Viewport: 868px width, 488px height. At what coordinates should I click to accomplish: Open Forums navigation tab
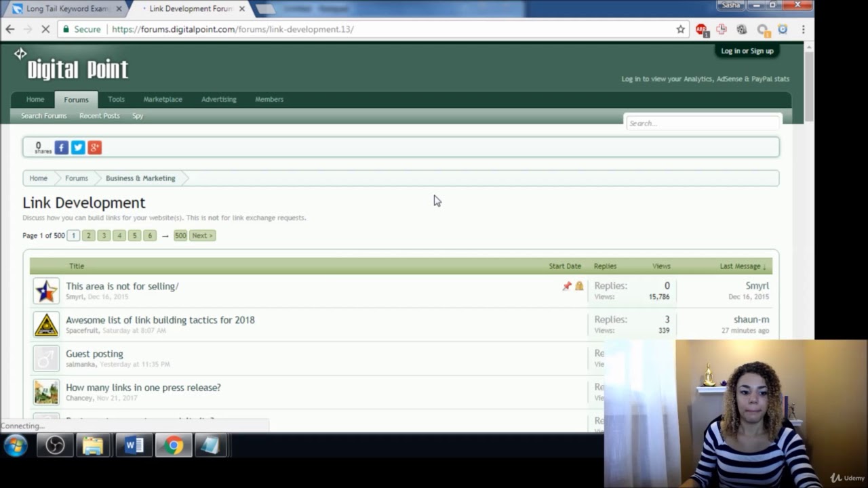(76, 100)
